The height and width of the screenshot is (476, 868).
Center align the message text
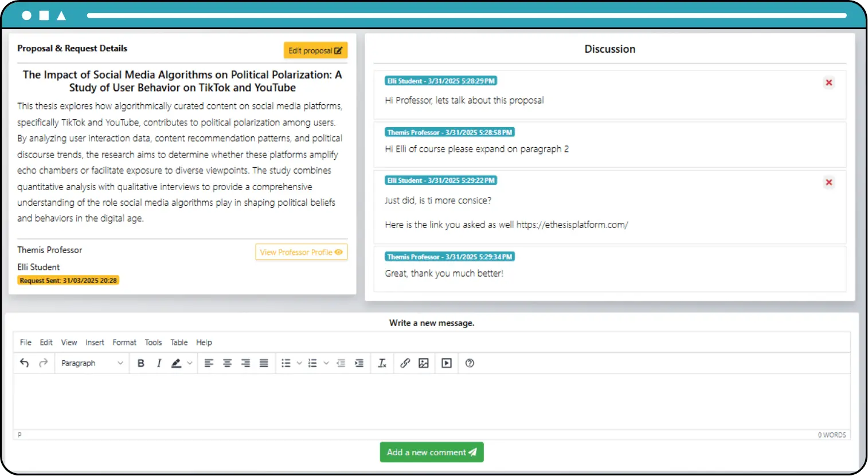click(227, 363)
